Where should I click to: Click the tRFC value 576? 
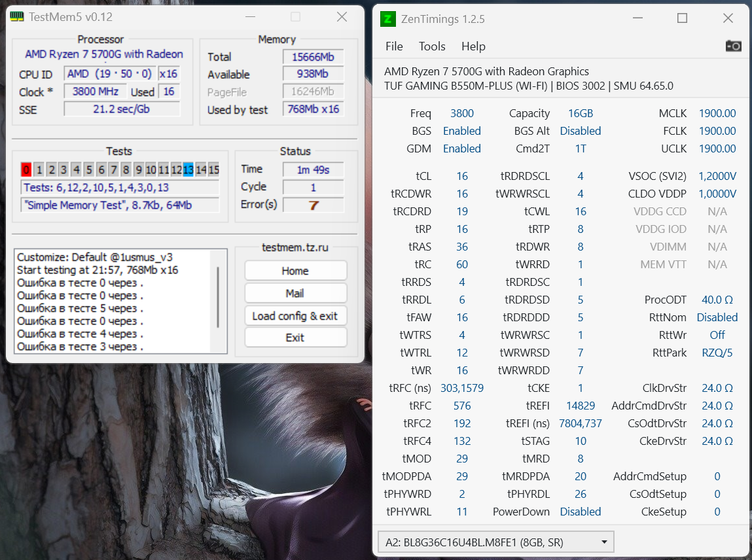tap(462, 406)
